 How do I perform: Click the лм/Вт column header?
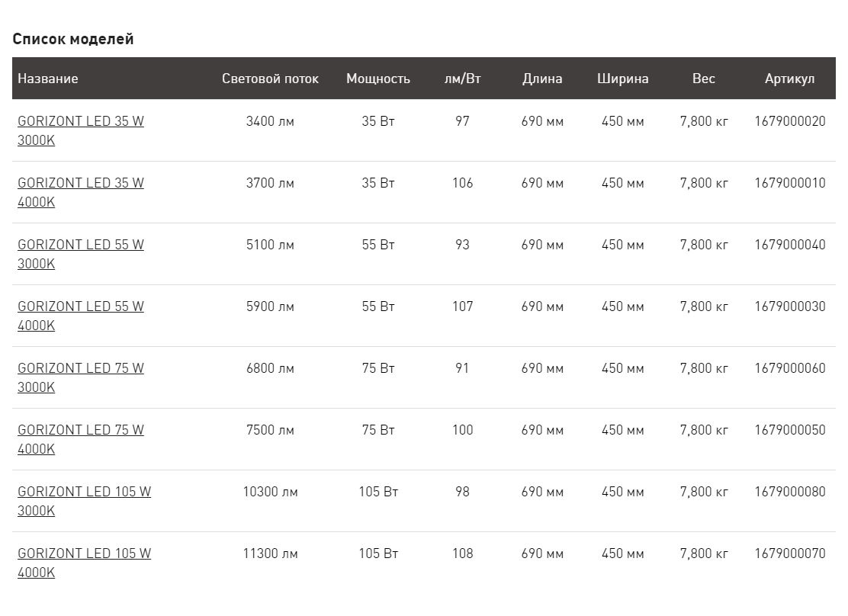tap(462, 79)
